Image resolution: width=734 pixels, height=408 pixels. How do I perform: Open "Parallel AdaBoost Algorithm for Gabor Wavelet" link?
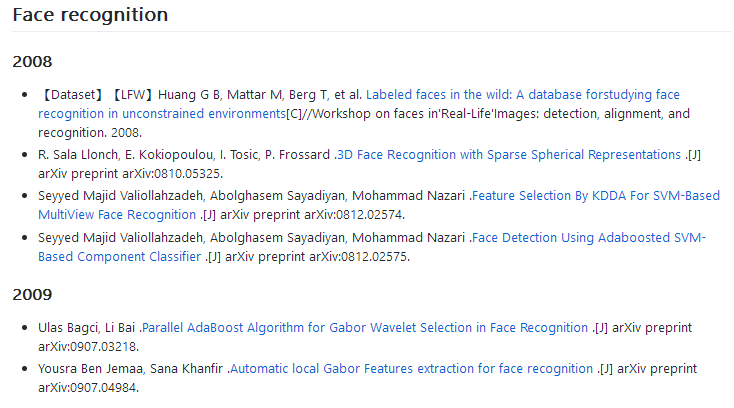(365, 328)
